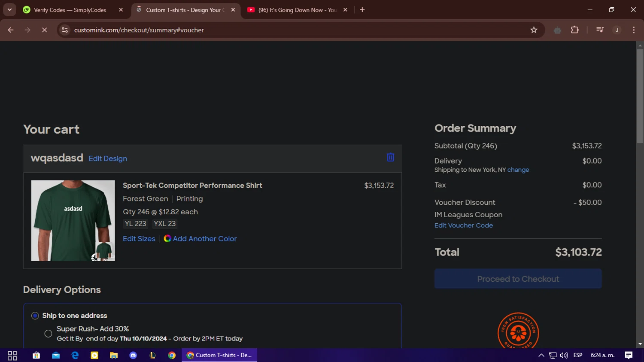
Task: Launch Microsoft Edge from taskbar
Action: tap(75, 355)
